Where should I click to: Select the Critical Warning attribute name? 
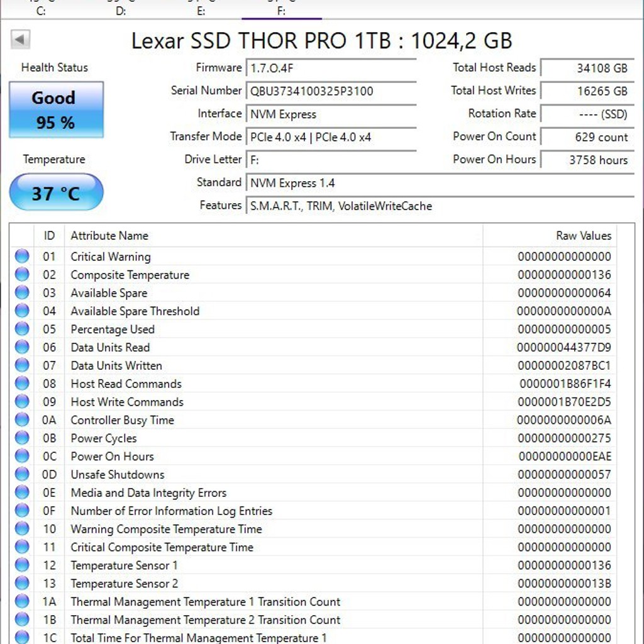pyautogui.click(x=111, y=257)
